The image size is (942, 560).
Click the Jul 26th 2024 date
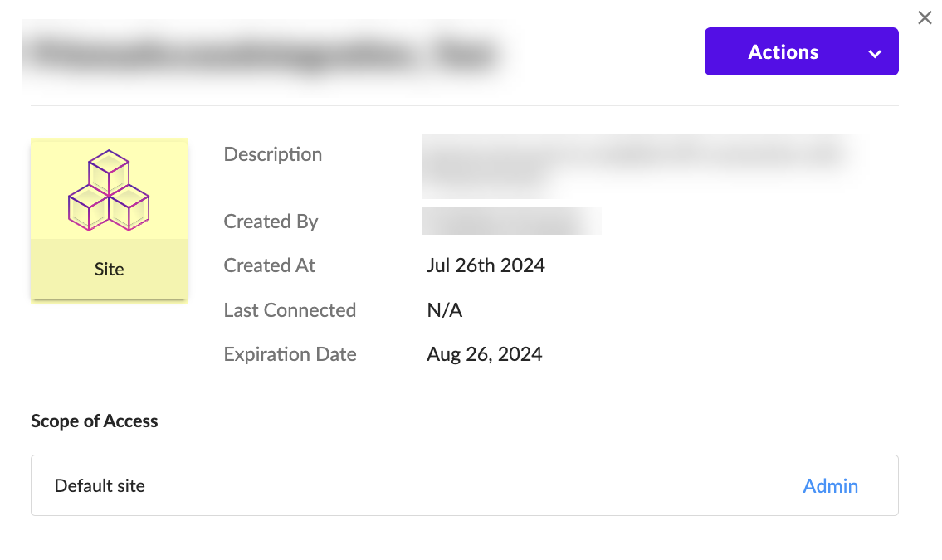click(486, 265)
